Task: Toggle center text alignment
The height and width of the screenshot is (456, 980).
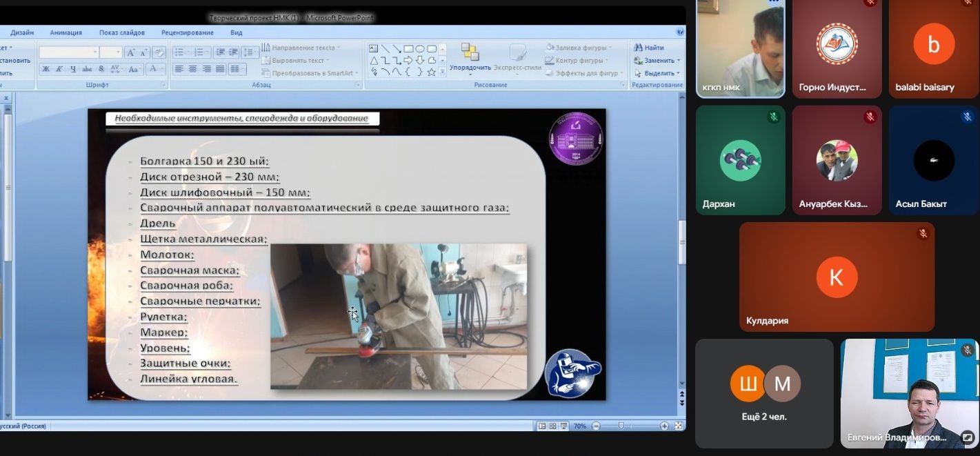Action: tap(192, 69)
